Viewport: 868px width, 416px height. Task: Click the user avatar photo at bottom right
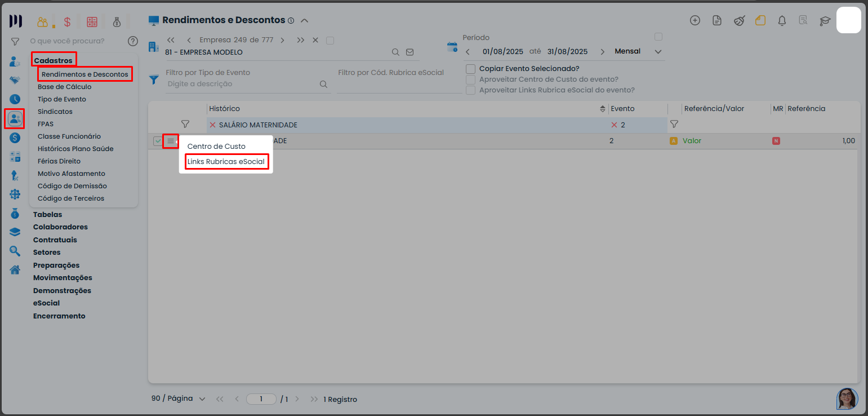847,399
